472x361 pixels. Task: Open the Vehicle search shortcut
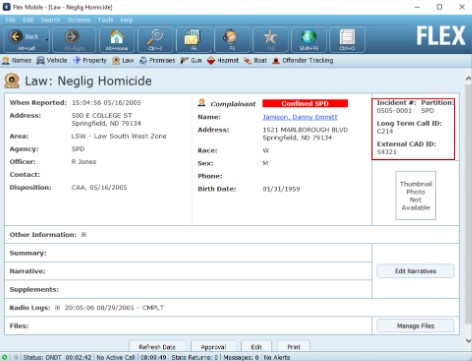[x=52, y=60]
